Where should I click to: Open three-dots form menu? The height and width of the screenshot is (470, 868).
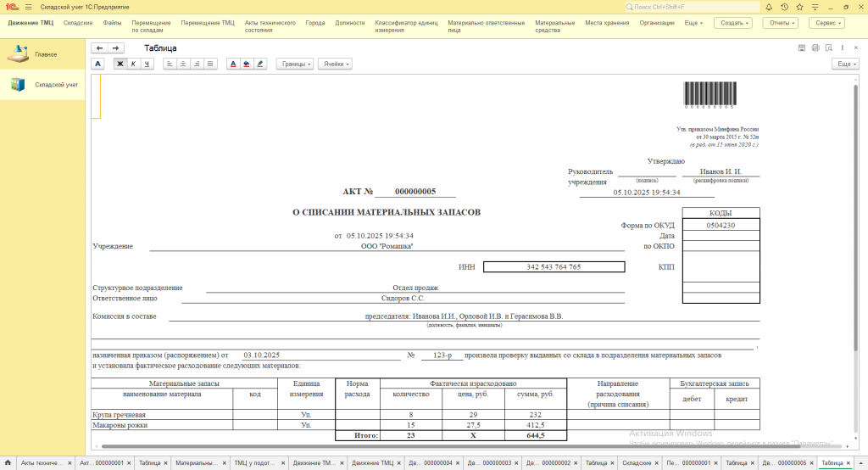pyautogui.click(x=843, y=48)
